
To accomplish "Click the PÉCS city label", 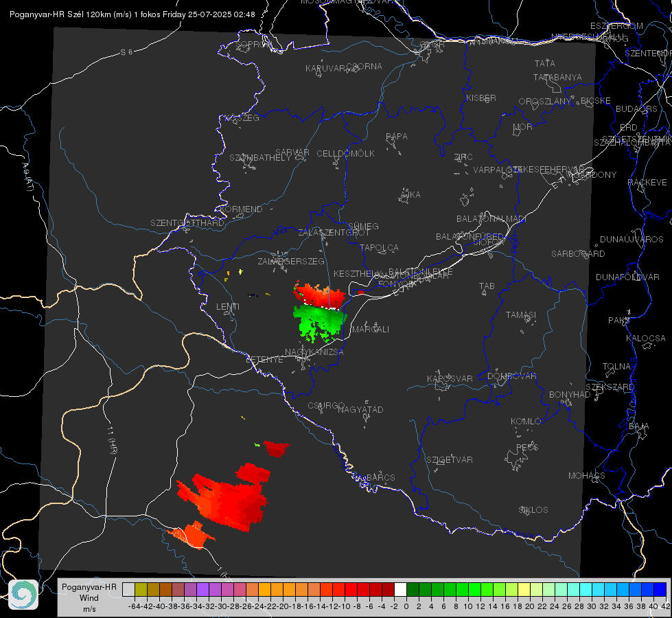I will 527,447.
